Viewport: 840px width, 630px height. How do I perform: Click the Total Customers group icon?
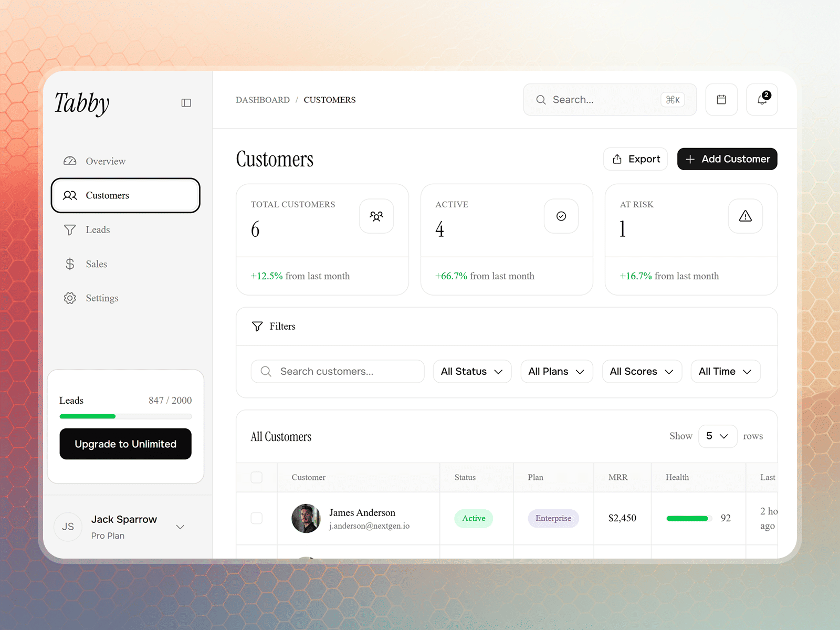click(376, 216)
